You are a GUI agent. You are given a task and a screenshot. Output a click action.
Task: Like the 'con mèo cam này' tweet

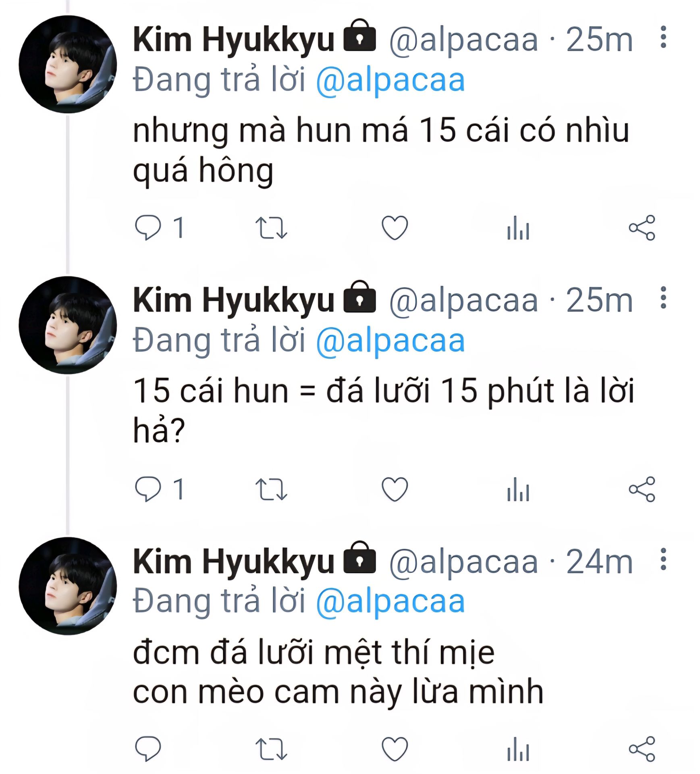[395, 749]
